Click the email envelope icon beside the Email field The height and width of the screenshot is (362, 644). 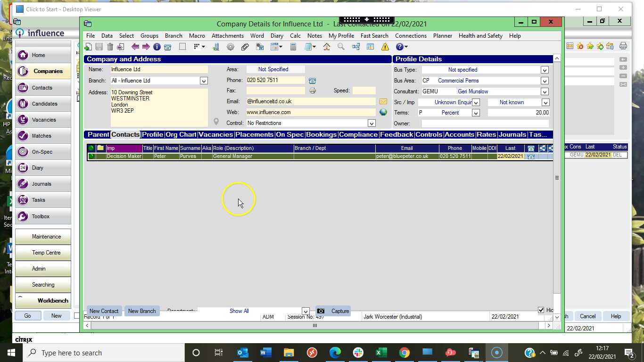tap(382, 101)
